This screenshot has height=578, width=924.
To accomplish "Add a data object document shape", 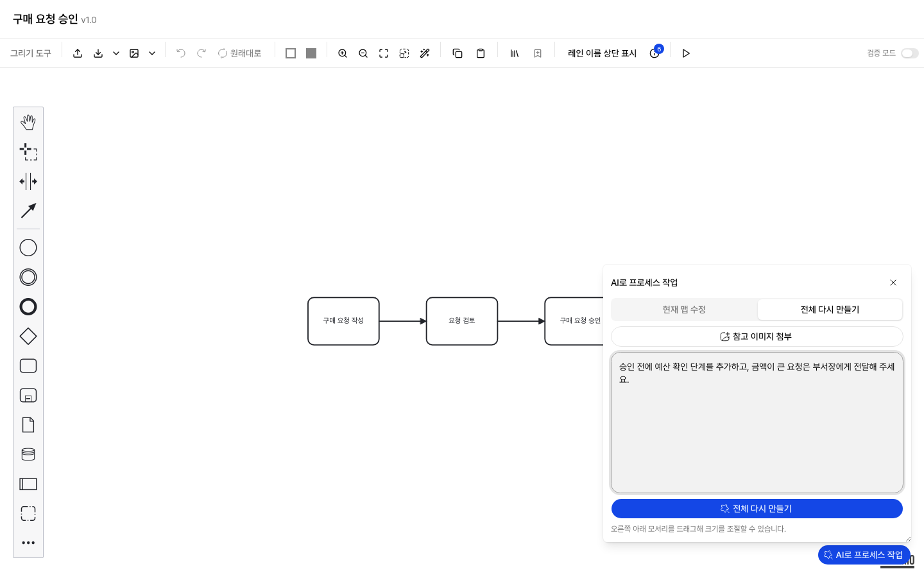I will pyautogui.click(x=28, y=425).
